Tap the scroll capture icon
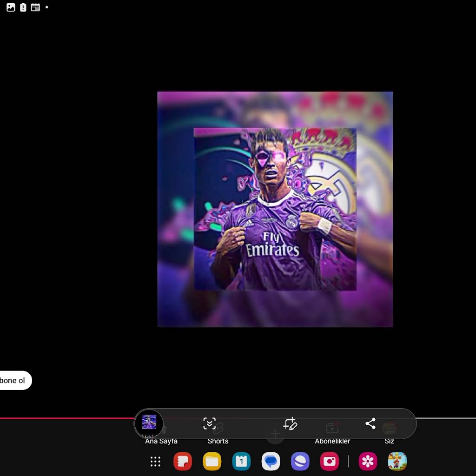The height and width of the screenshot is (476, 476). pyautogui.click(x=210, y=423)
